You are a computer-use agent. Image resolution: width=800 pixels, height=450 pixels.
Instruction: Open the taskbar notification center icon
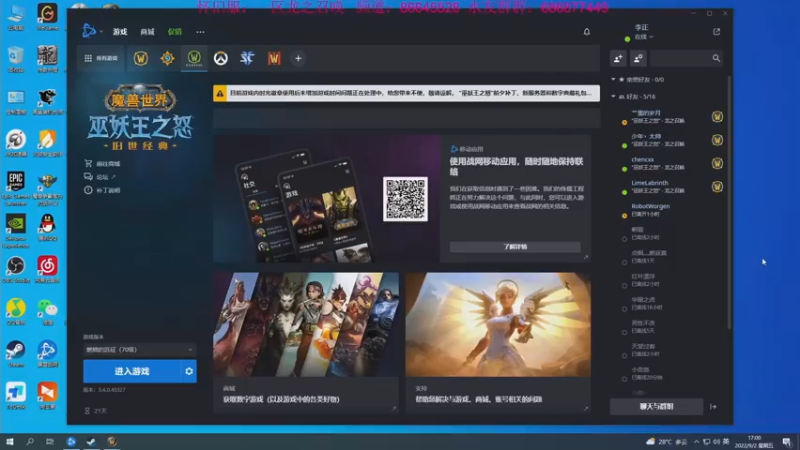[787, 442]
